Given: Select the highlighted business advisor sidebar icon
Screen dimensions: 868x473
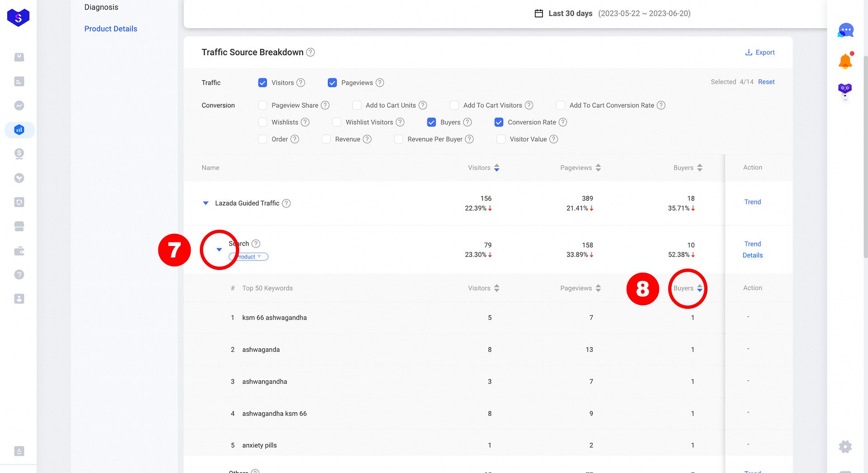Looking at the screenshot, I should (x=19, y=130).
